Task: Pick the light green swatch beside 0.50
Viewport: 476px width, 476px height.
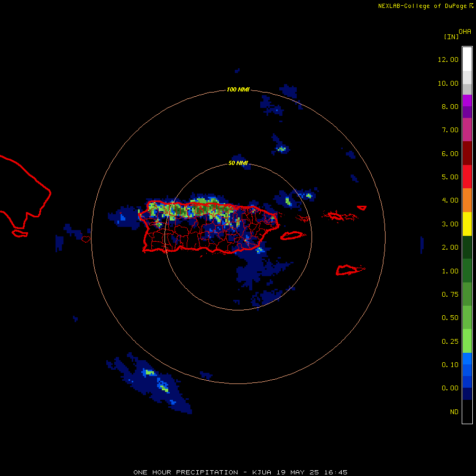Action: pyautogui.click(x=467, y=317)
